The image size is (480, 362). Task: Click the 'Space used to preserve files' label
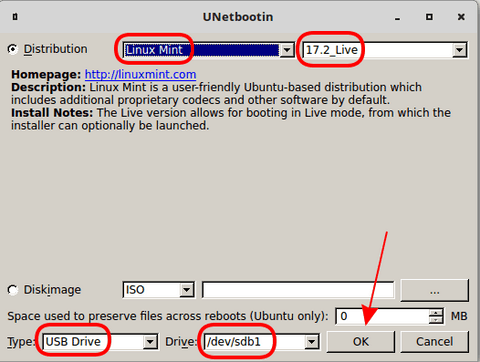coord(168,316)
